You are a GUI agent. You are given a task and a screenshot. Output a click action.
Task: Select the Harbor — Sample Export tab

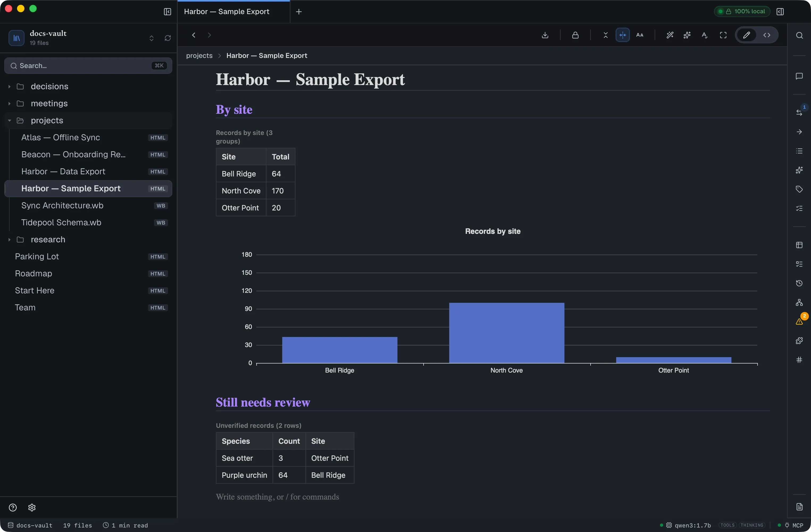[233, 12]
